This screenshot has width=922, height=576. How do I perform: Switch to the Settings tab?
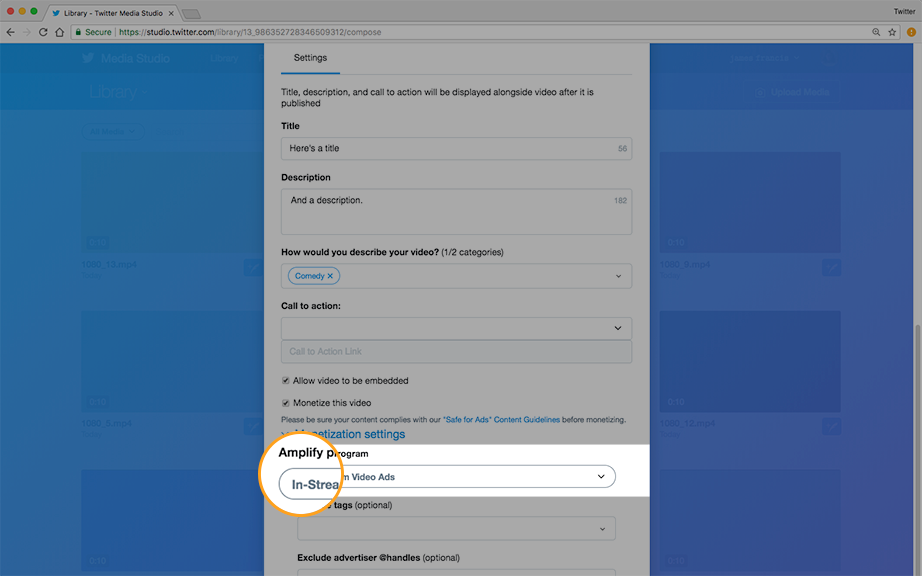point(309,58)
